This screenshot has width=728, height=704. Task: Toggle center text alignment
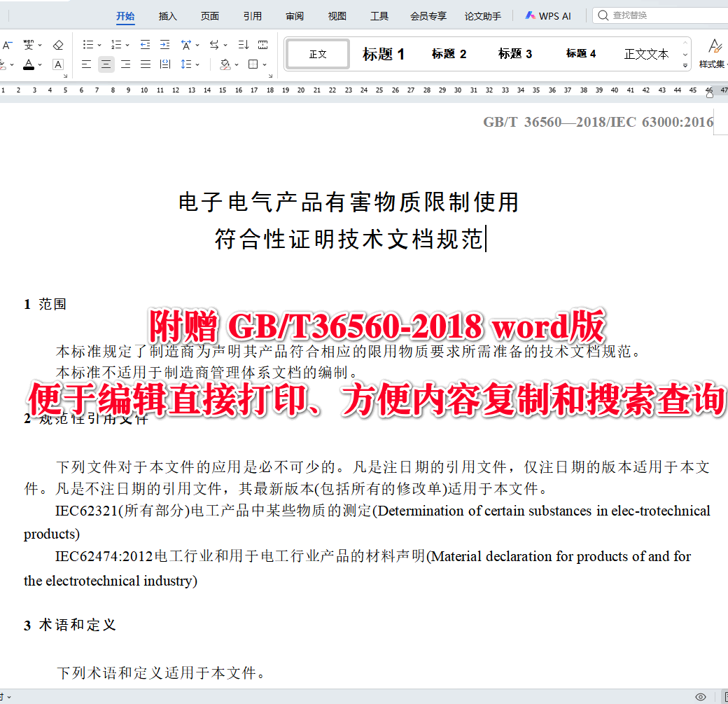[x=106, y=64]
